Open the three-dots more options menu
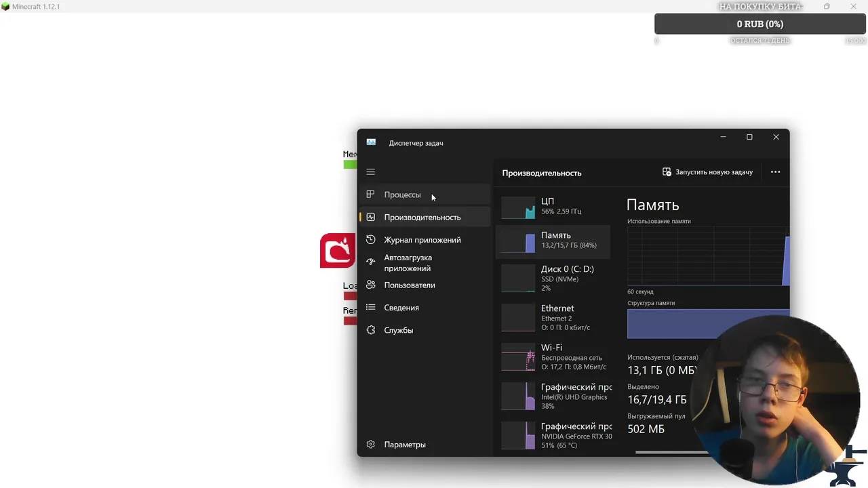 [x=775, y=172]
